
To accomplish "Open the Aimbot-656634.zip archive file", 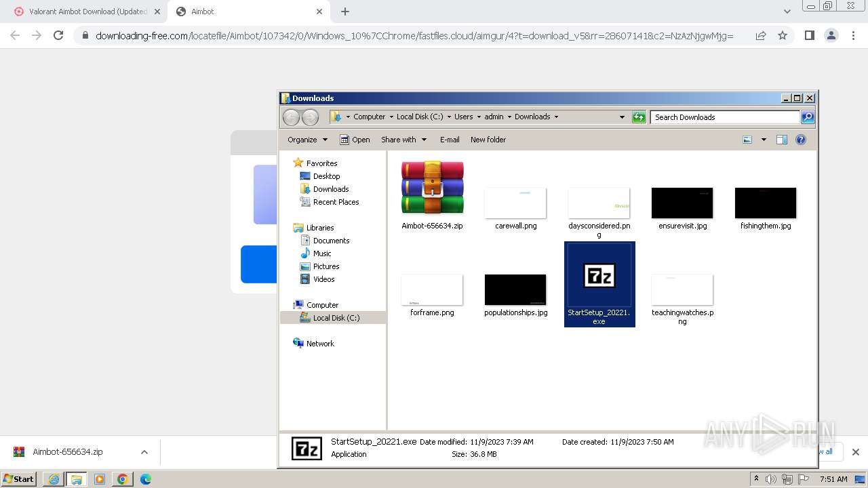I will click(432, 195).
